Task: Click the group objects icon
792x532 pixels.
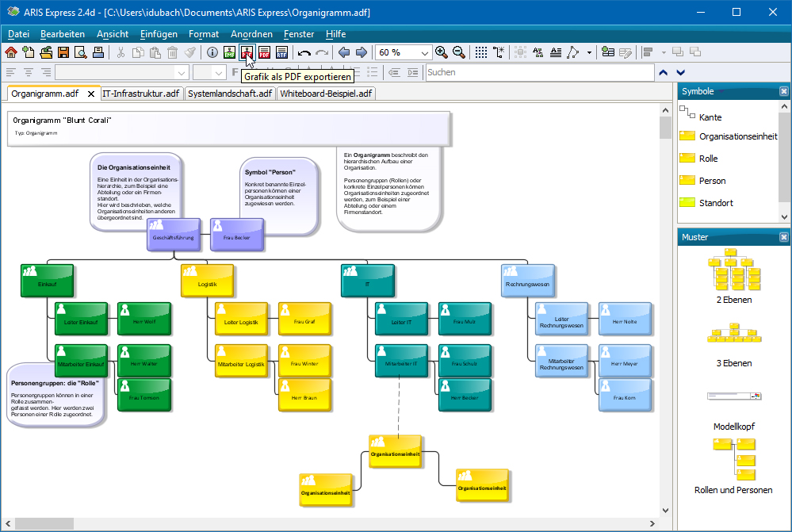Action: [520, 52]
